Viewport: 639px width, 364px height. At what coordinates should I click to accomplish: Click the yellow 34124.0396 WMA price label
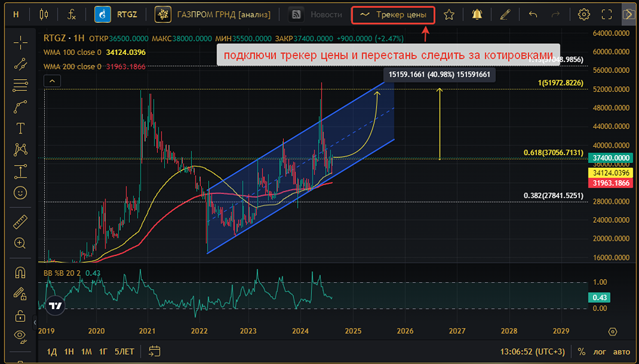point(612,173)
